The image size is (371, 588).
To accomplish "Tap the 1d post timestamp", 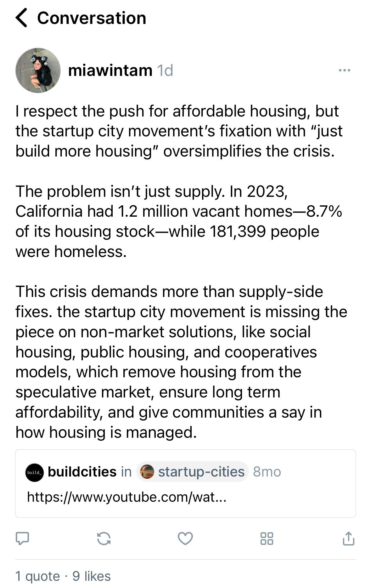I will [165, 70].
